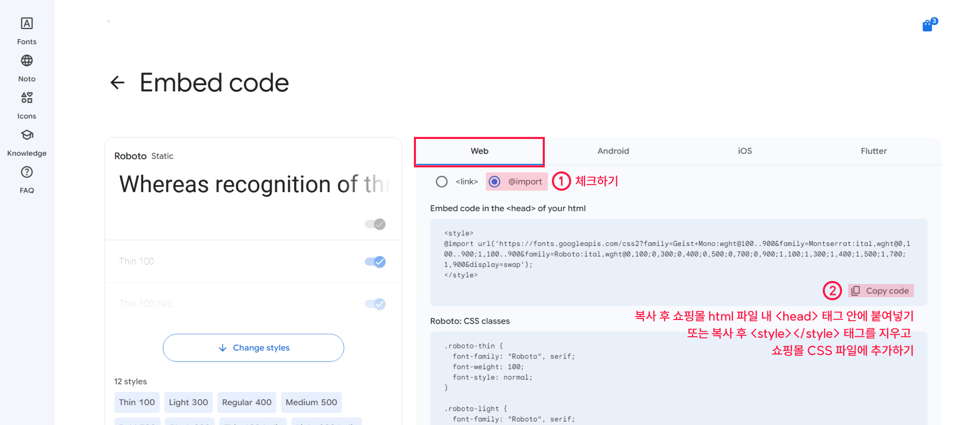
Task: Click the copy icon in Copy code
Action: pyautogui.click(x=856, y=291)
